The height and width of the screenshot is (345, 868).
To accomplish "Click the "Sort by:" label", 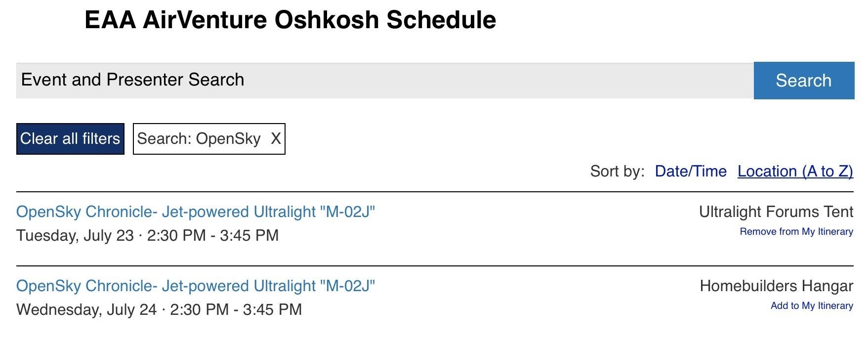I will [x=617, y=172].
